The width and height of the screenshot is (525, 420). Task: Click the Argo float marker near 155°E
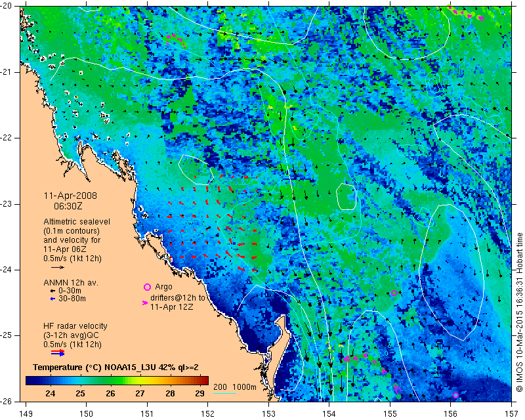[394, 293]
